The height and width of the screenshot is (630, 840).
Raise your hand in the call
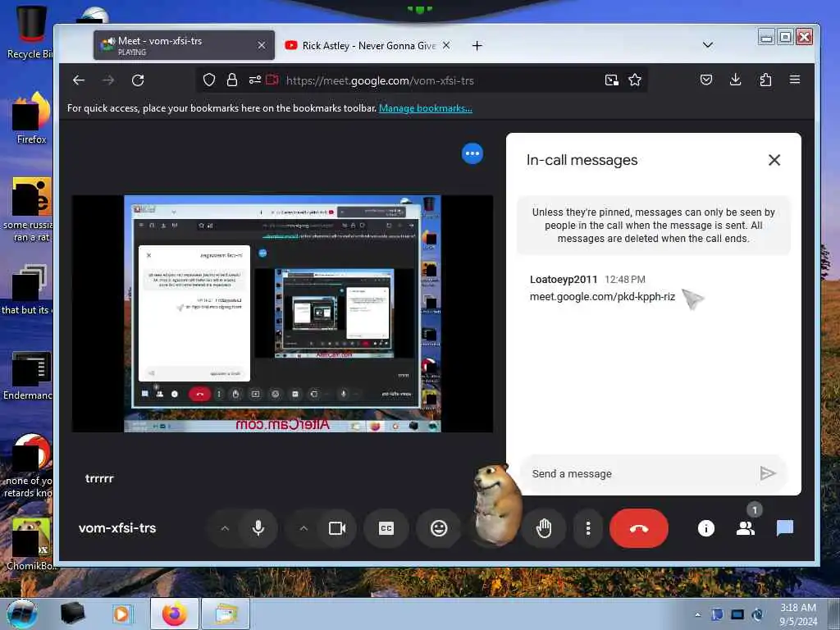544,528
